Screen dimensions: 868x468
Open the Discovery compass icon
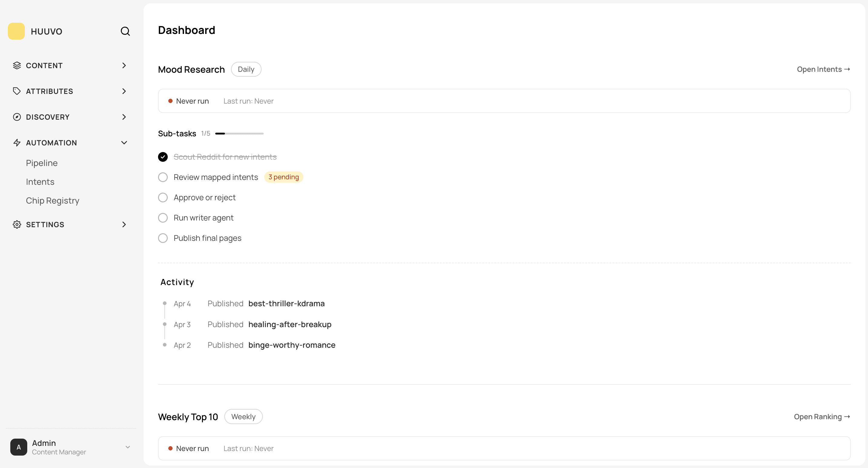[17, 117]
